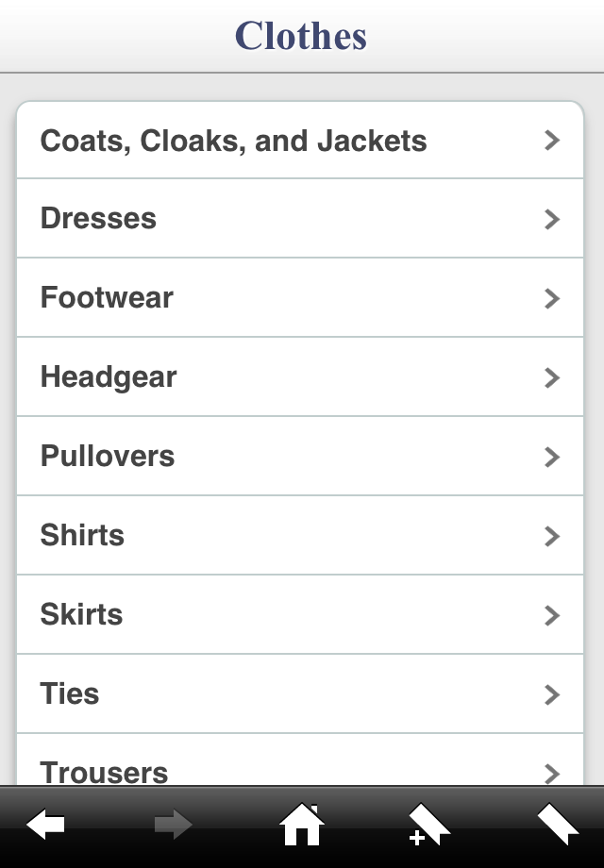This screenshot has height=868, width=604.
Task: Tap the arrow next to Footwear
Action: click(552, 298)
